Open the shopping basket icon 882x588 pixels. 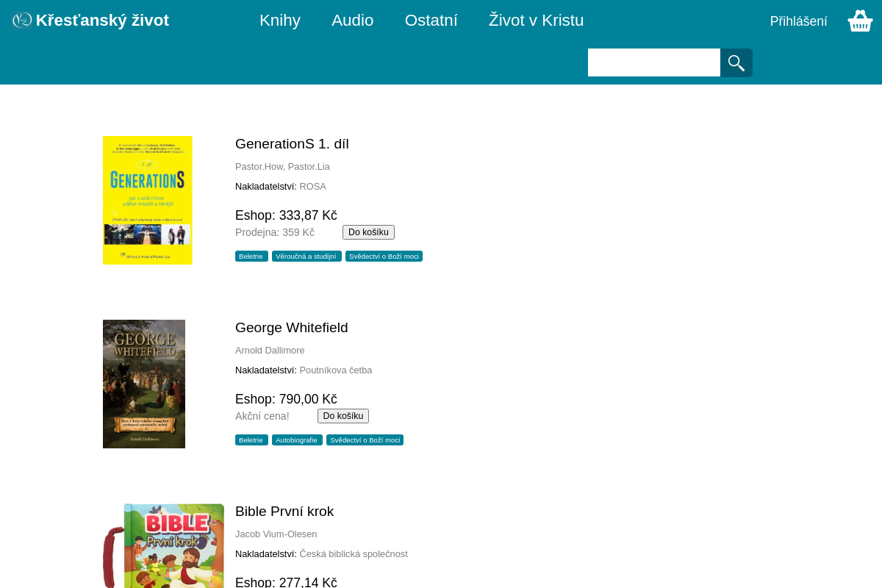[x=860, y=21]
